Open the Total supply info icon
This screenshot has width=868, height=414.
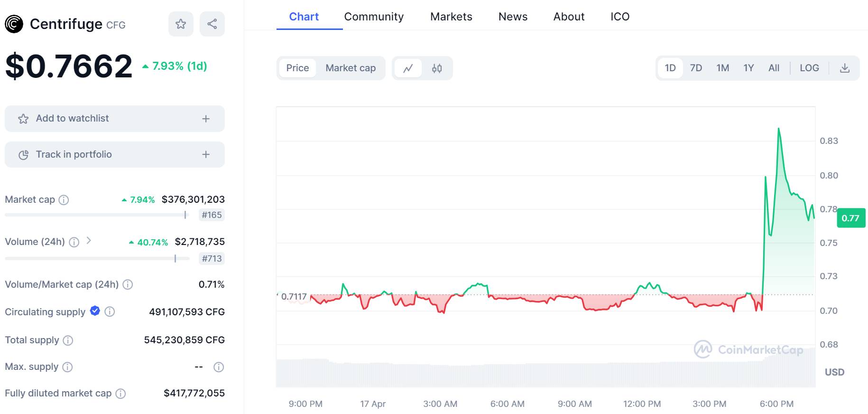(68, 340)
